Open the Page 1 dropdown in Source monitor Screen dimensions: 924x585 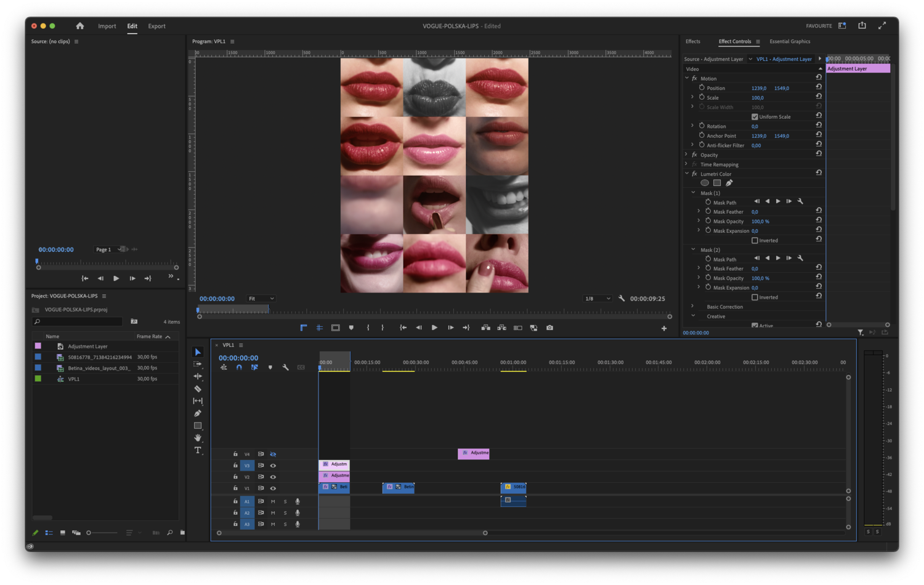tap(107, 249)
